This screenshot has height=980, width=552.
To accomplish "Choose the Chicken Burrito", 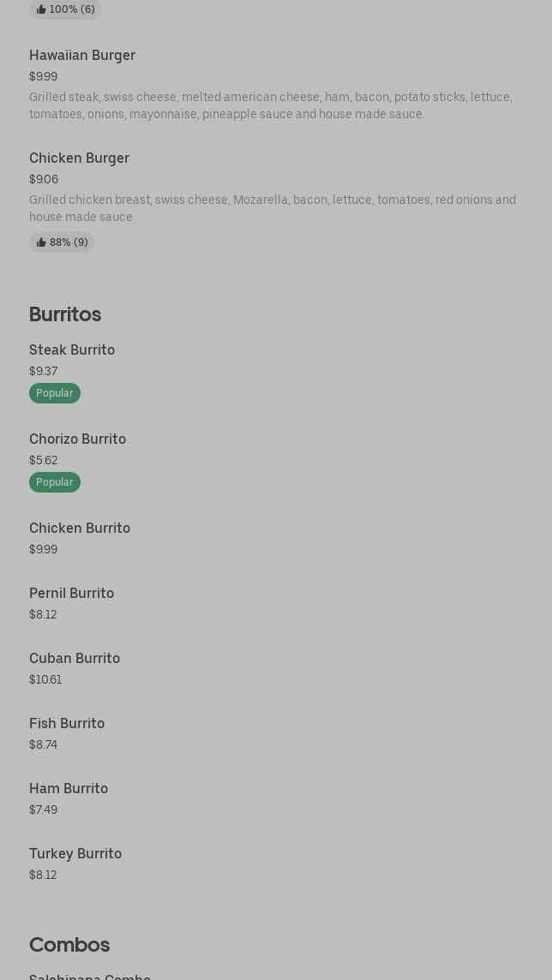I will point(80,529).
